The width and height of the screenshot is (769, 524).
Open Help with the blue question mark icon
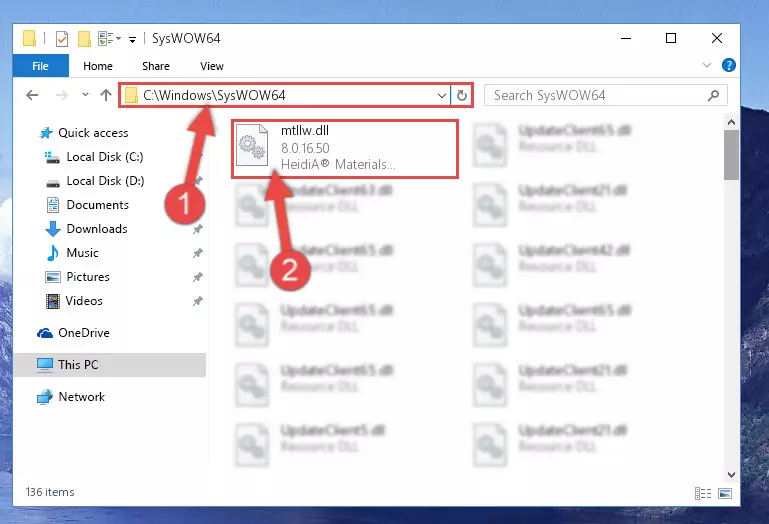coord(729,65)
